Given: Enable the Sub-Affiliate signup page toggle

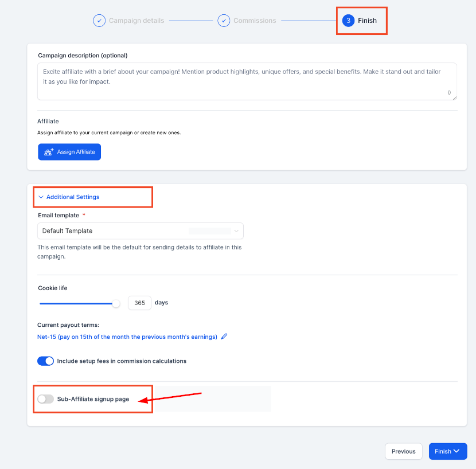Looking at the screenshot, I should 45,399.
